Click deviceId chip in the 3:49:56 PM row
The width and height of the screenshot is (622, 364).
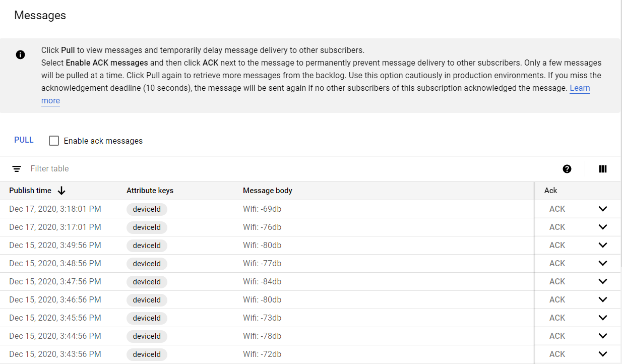coord(147,246)
